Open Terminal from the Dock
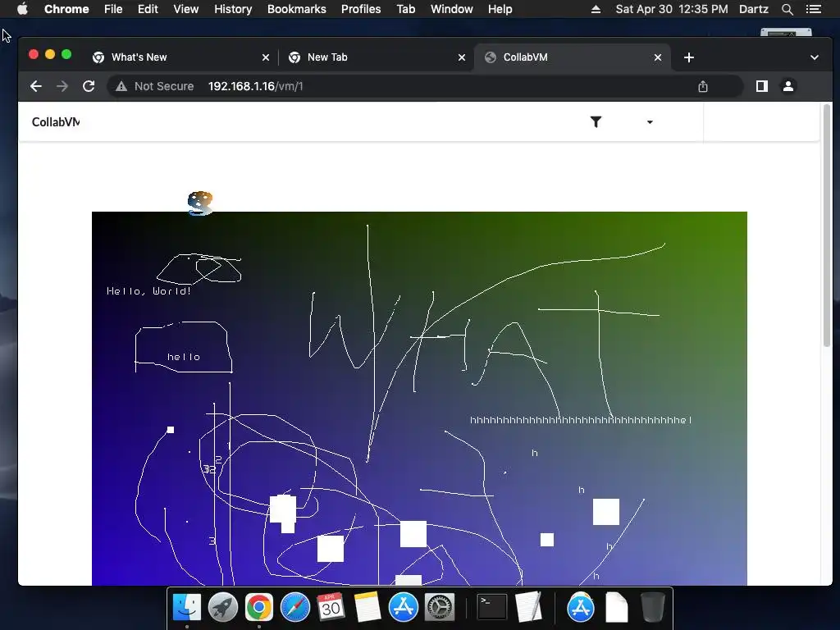Viewport: 840px width, 630px height. [x=492, y=608]
